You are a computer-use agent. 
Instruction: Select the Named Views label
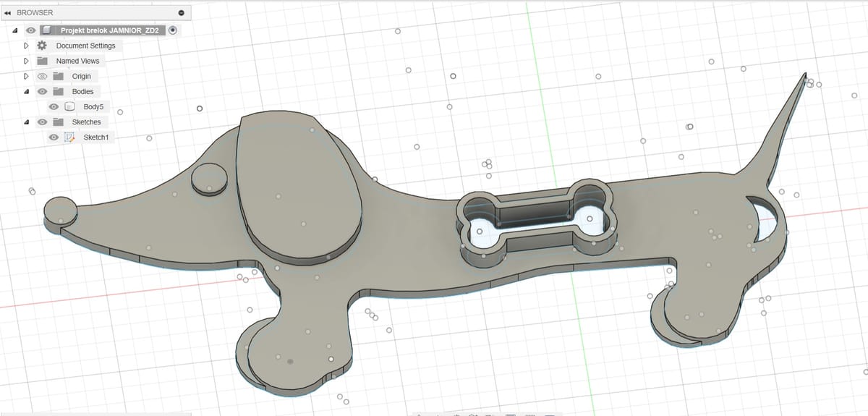point(77,61)
